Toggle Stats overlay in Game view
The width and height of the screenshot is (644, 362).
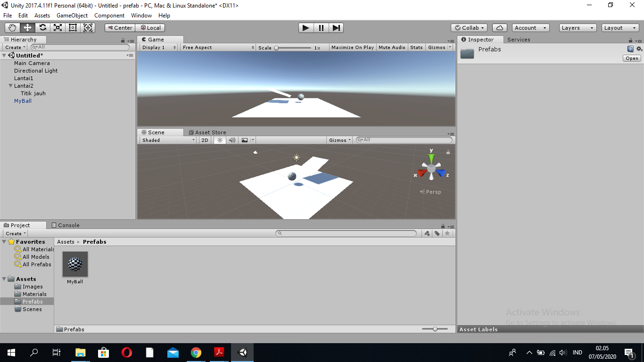(416, 47)
